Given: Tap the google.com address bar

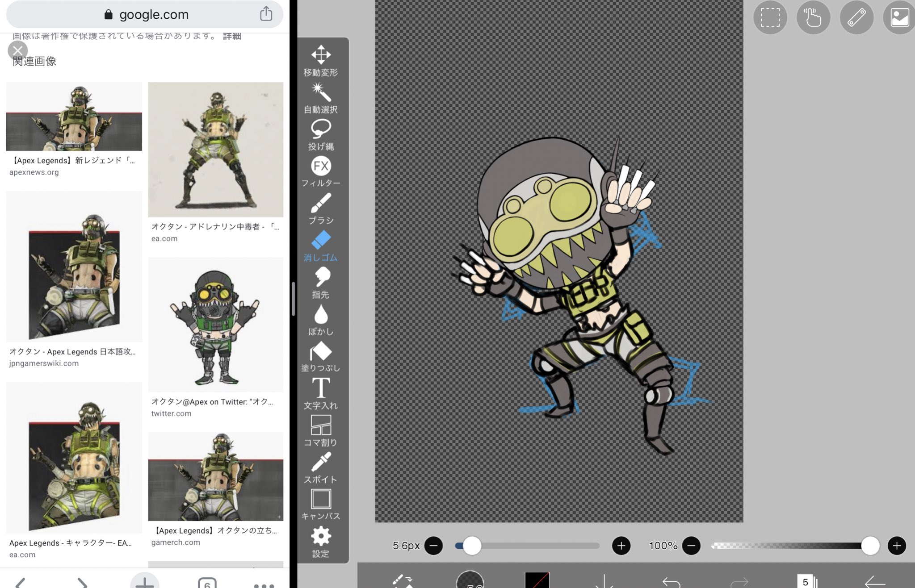Looking at the screenshot, I should [x=145, y=14].
